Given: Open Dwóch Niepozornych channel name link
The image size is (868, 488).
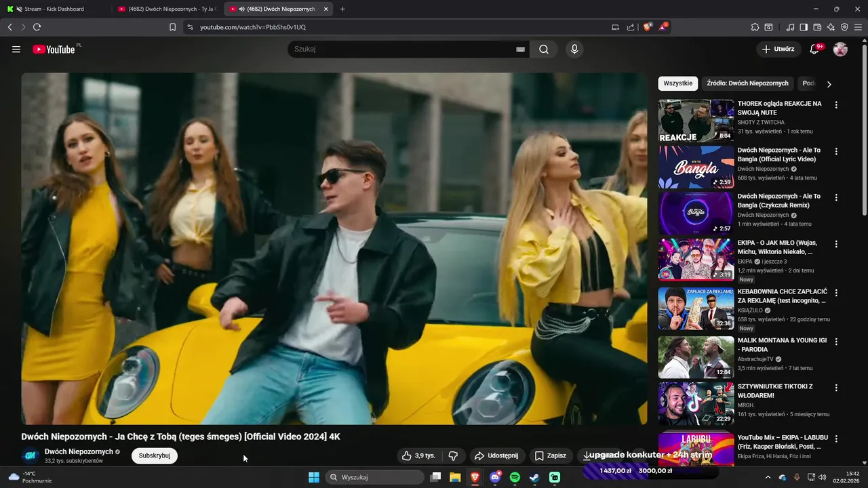Looking at the screenshot, I should coord(79,451).
